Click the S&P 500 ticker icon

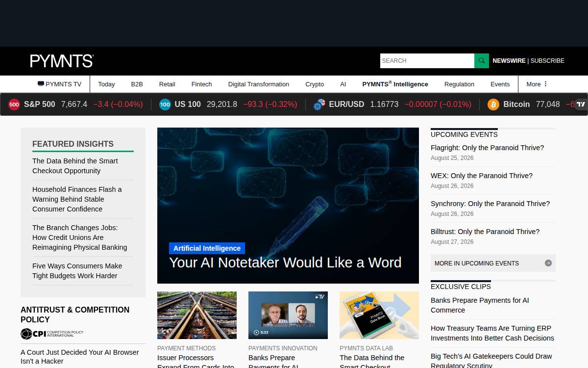(x=14, y=104)
